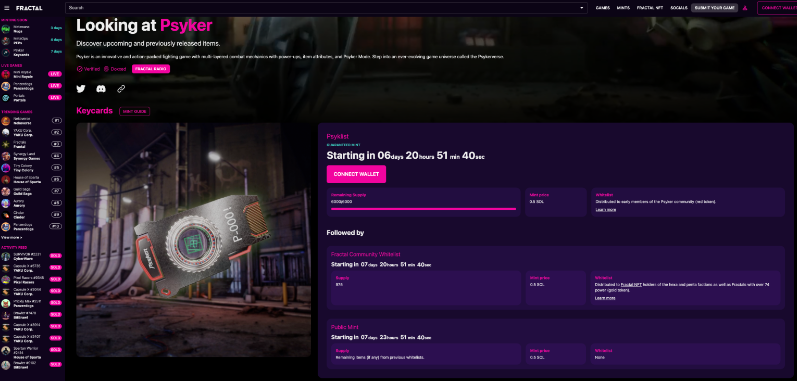The height and width of the screenshot is (381, 797).
Task: Click the Fractal Radio pink button
Action: click(x=151, y=69)
